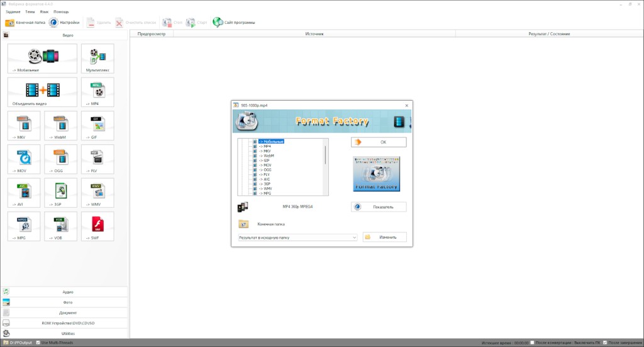The image size is (644, 347).
Task: Select -> WebM in dialog tree
Action: coord(266,156)
